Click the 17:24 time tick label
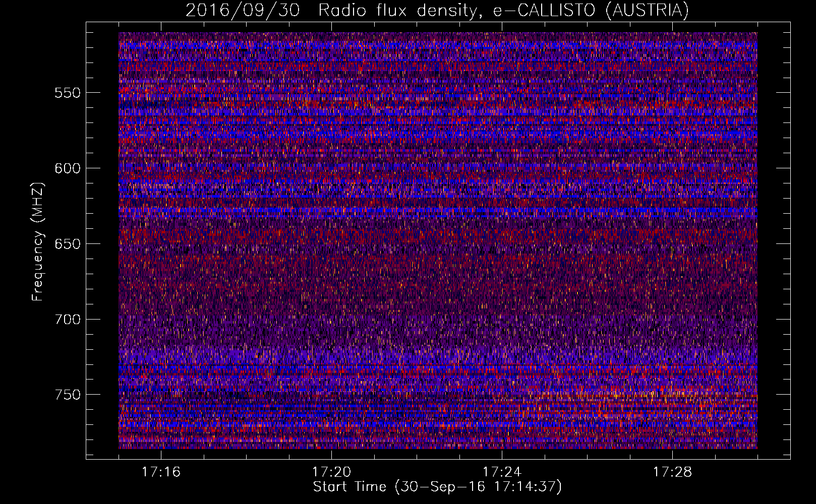Screen dimensions: 816x504 pyautogui.click(x=502, y=472)
